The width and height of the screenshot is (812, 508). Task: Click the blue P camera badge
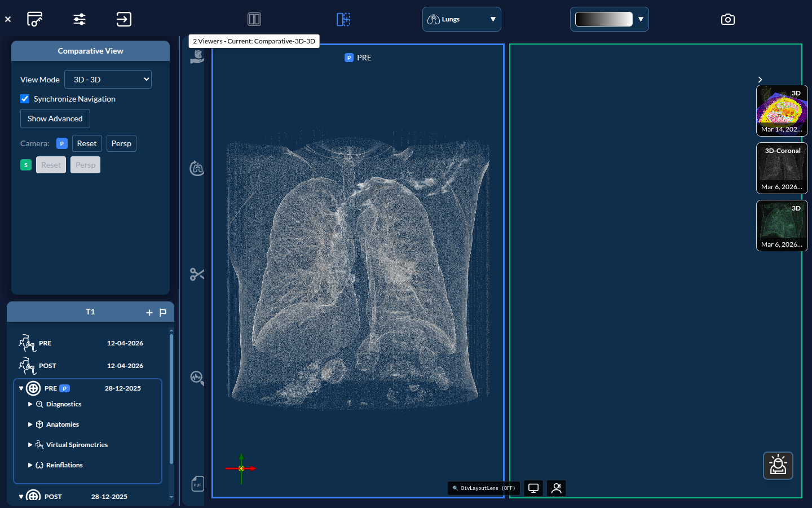62,143
